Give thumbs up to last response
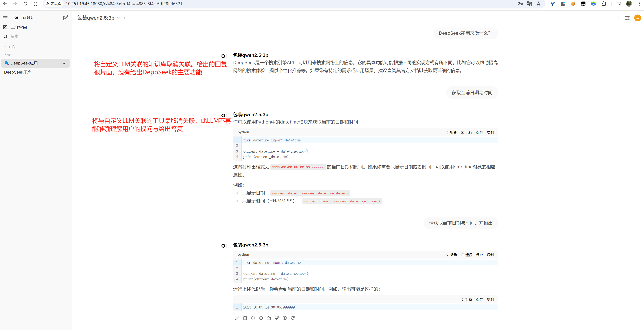 click(x=269, y=318)
